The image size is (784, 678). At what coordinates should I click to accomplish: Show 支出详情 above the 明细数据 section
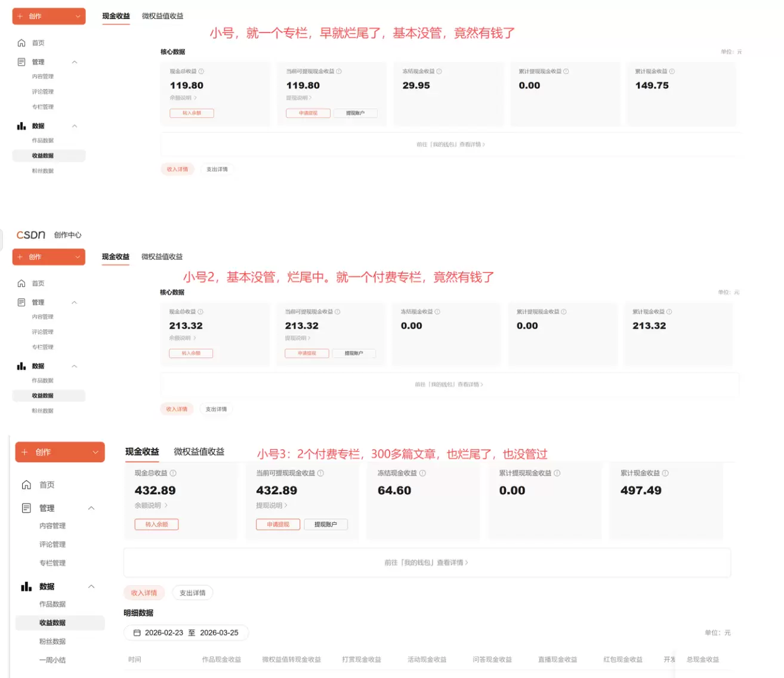(192, 593)
